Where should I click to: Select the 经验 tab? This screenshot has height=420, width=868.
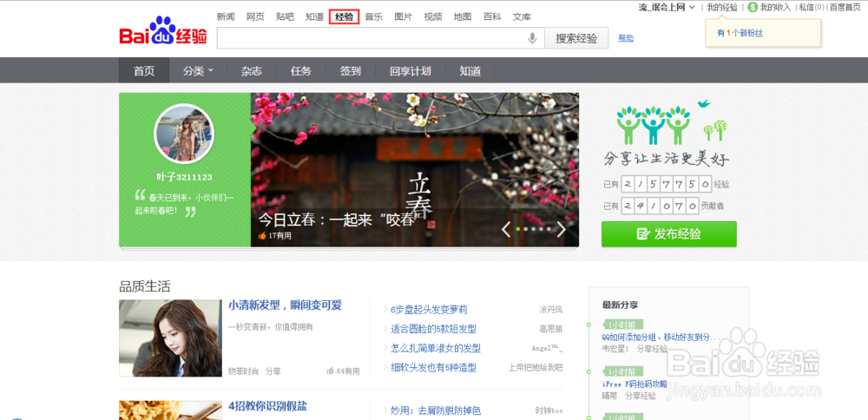coord(345,16)
